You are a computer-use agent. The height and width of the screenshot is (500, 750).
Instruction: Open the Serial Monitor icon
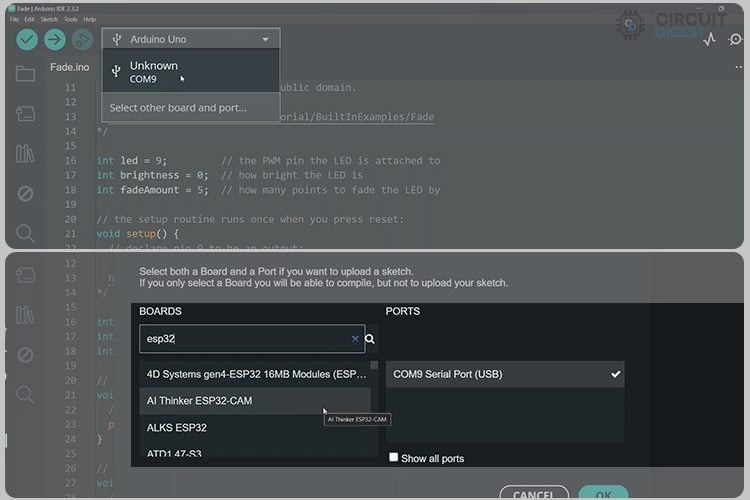736,40
